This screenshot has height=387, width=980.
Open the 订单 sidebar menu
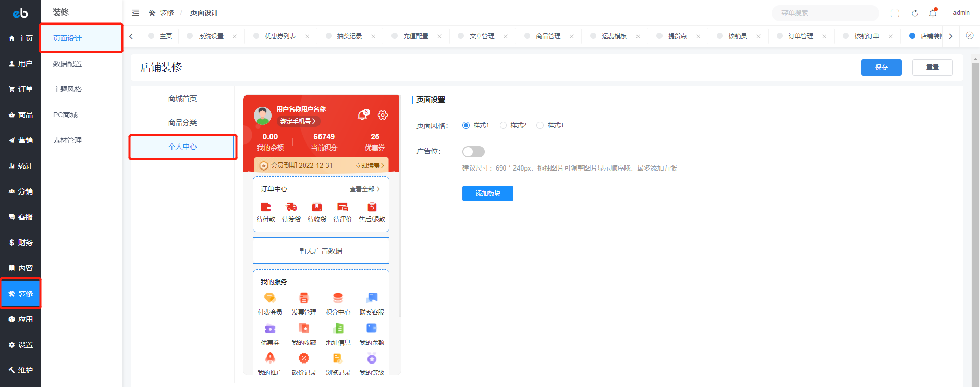click(x=20, y=89)
